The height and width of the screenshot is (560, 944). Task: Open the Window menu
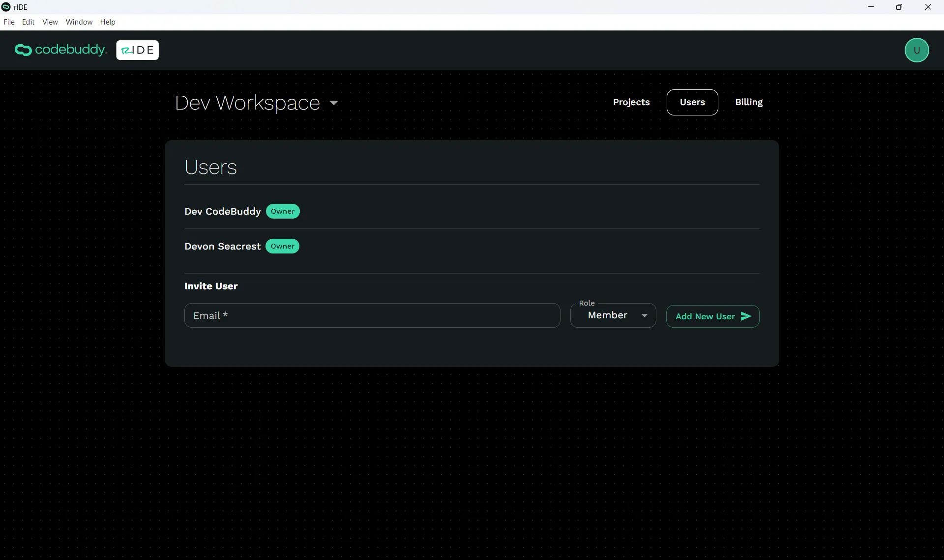(x=79, y=22)
